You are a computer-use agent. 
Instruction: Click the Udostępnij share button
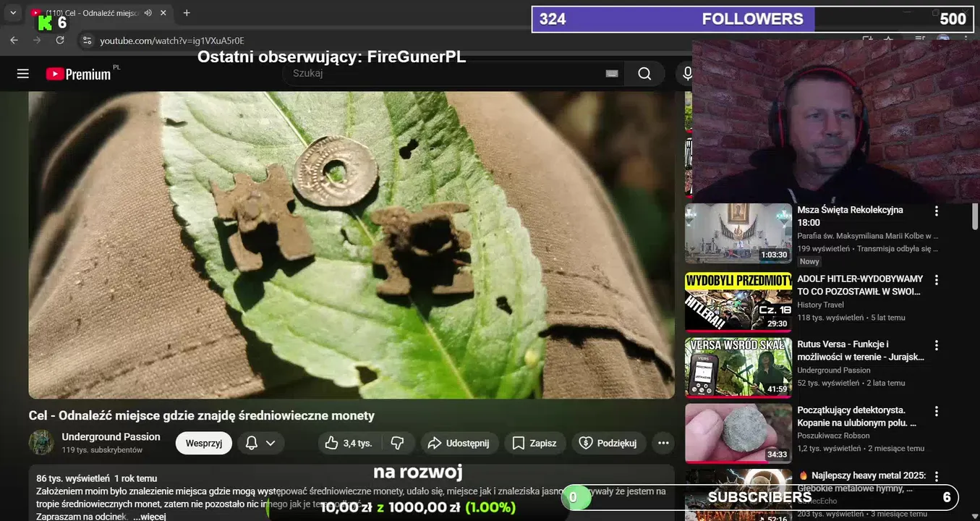459,443
